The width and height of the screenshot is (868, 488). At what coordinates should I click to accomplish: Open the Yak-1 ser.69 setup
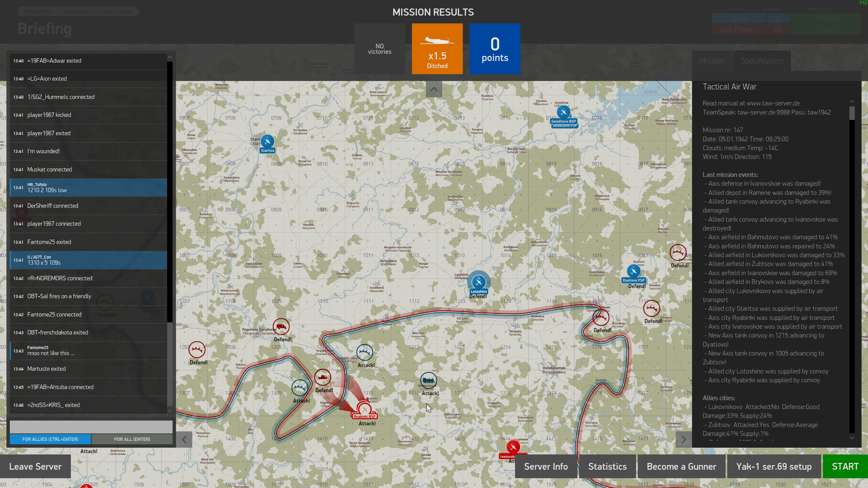click(774, 466)
